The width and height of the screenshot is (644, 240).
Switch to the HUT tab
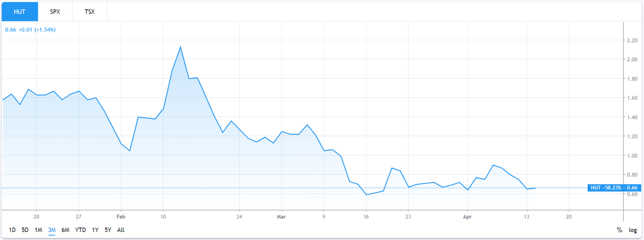(x=20, y=11)
